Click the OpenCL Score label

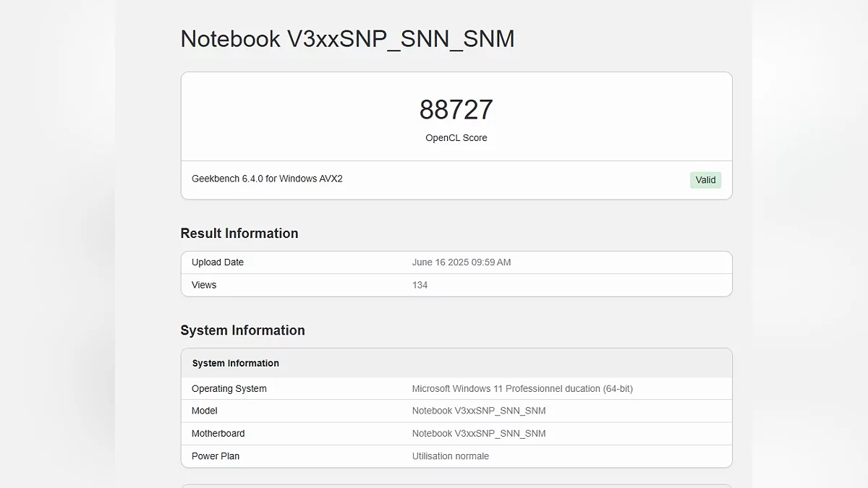456,138
